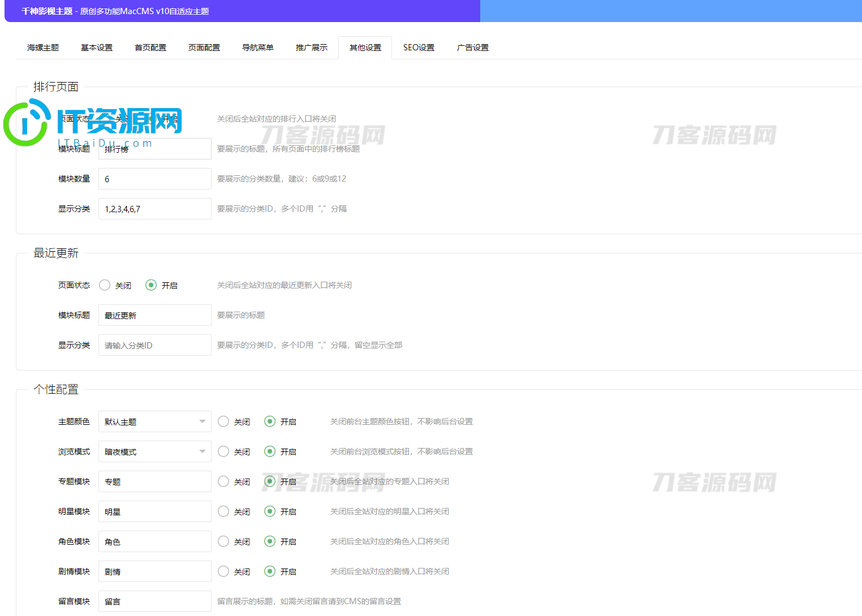The height and width of the screenshot is (616, 862).
Task: Open the 推广展示 tab
Action: (x=312, y=48)
